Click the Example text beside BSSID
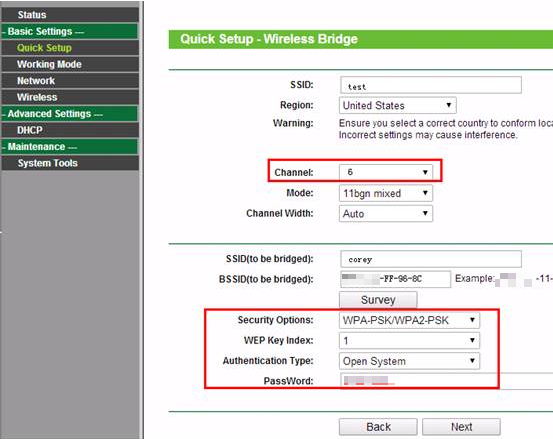The height and width of the screenshot is (439, 553). 474,278
